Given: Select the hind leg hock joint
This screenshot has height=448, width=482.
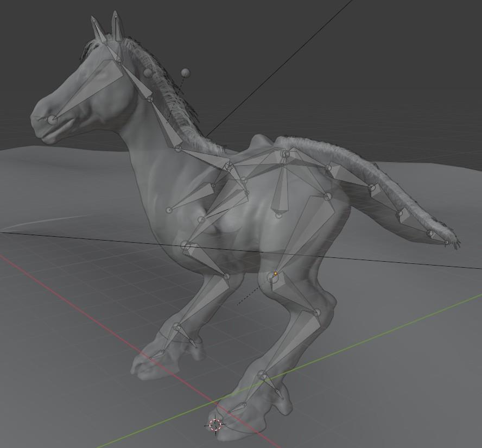Looking at the screenshot, I should [317, 313].
